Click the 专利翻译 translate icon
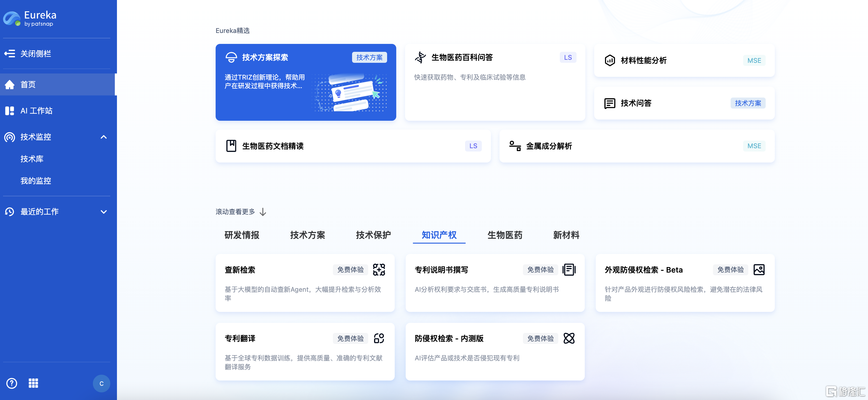 pos(379,338)
